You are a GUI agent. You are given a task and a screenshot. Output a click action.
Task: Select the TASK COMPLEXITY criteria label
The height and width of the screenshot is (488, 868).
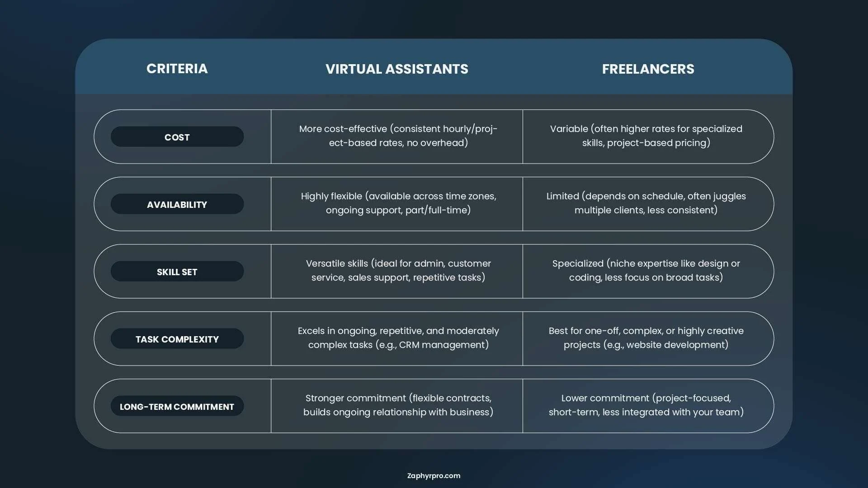(x=177, y=339)
